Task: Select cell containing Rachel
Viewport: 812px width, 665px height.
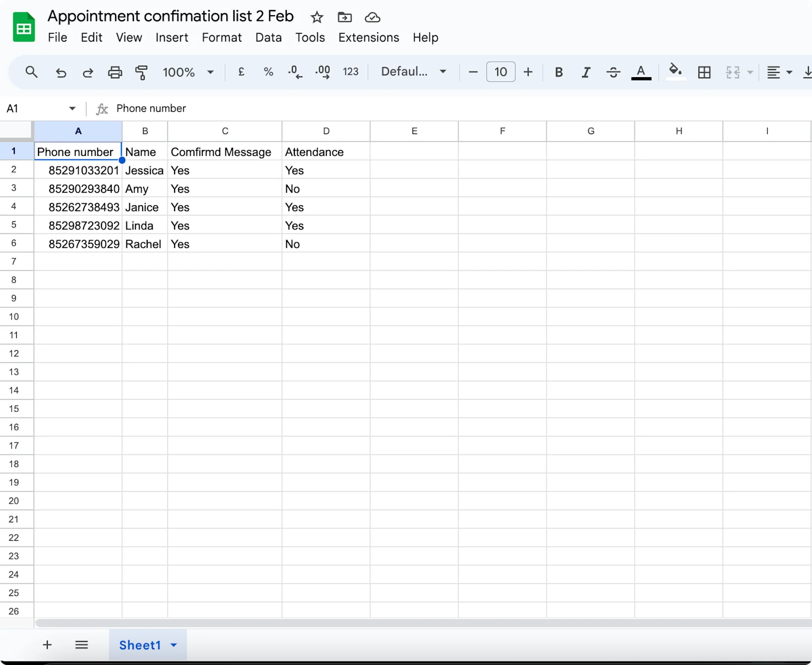Action: (144, 244)
